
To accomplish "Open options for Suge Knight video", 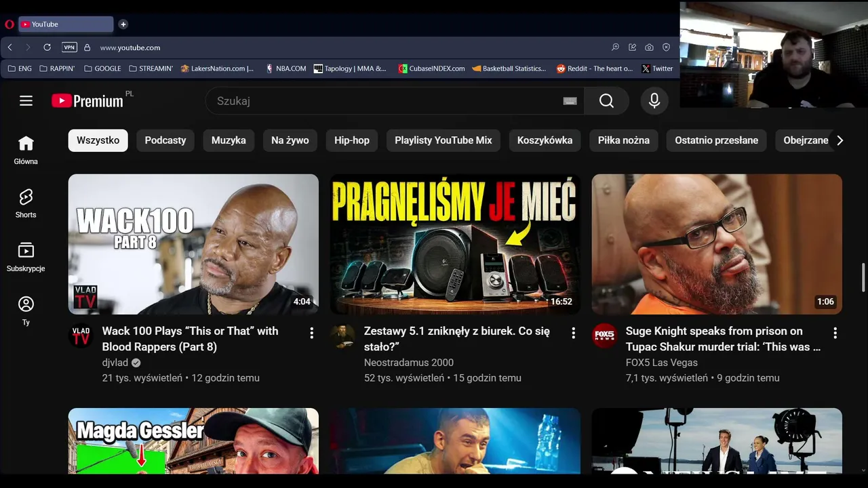I will (x=835, y=333).
